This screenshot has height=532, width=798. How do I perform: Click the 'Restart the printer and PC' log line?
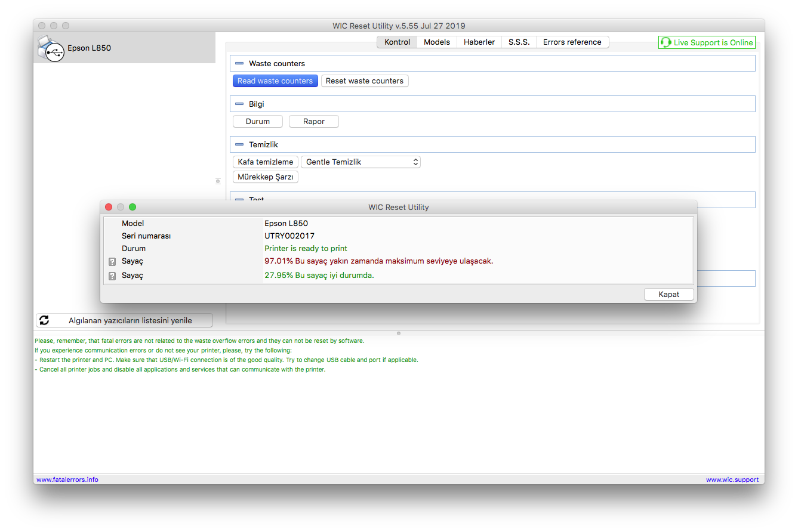click(226, 360)
